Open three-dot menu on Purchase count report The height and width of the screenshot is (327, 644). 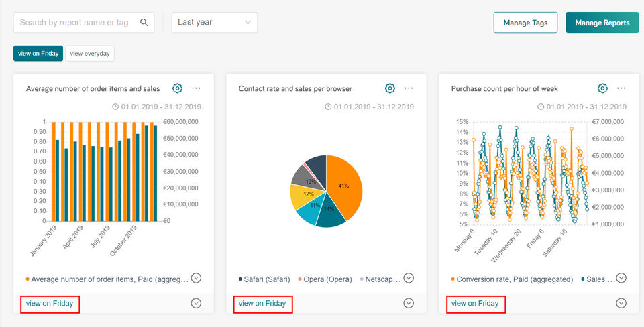click(x=621, y=88)
